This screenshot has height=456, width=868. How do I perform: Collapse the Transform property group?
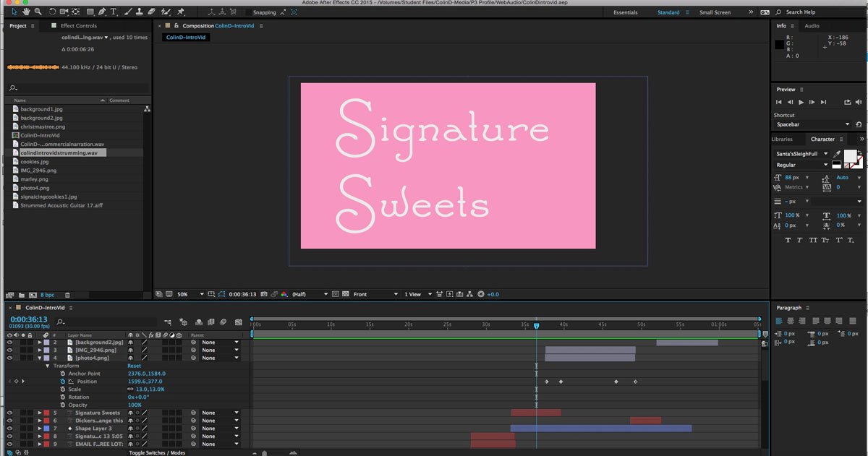pyautogui.click(x=48, y=366)
